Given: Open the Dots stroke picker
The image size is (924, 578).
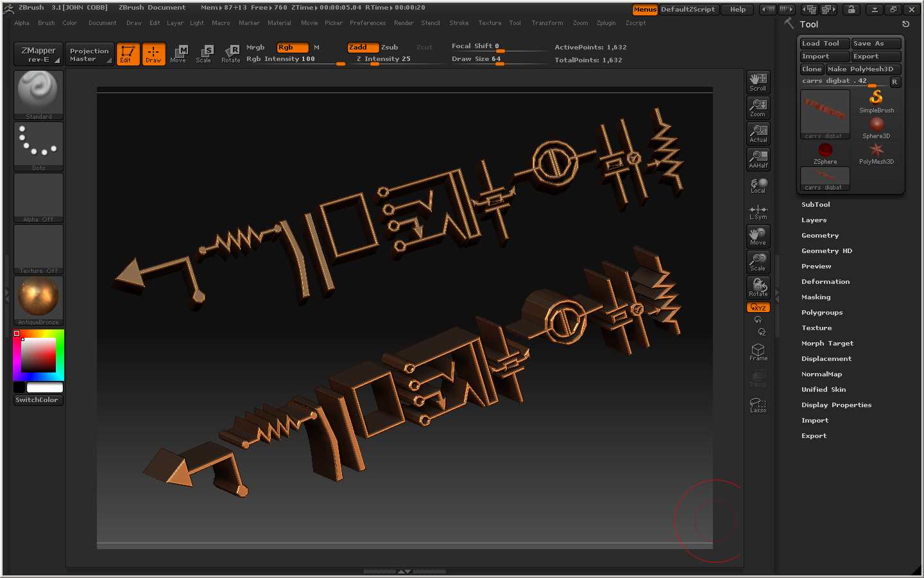Looking at the screenshot, I should click(x=38, y=146).
